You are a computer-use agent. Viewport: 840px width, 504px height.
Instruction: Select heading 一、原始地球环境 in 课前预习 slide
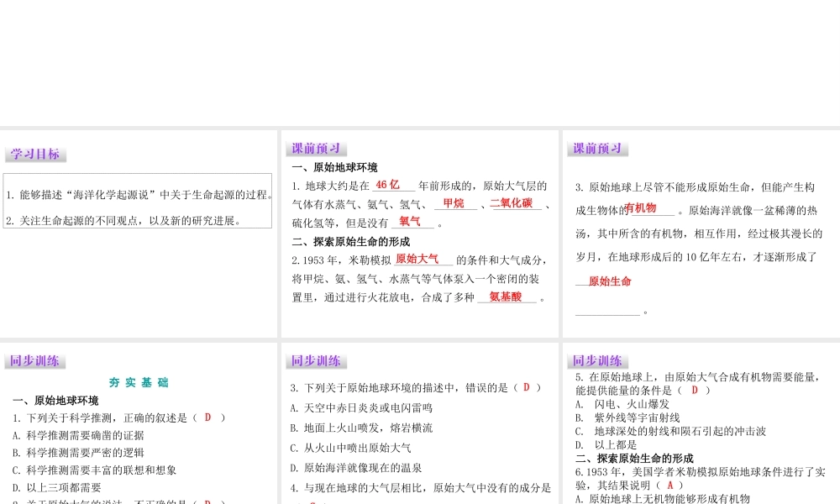335,167
